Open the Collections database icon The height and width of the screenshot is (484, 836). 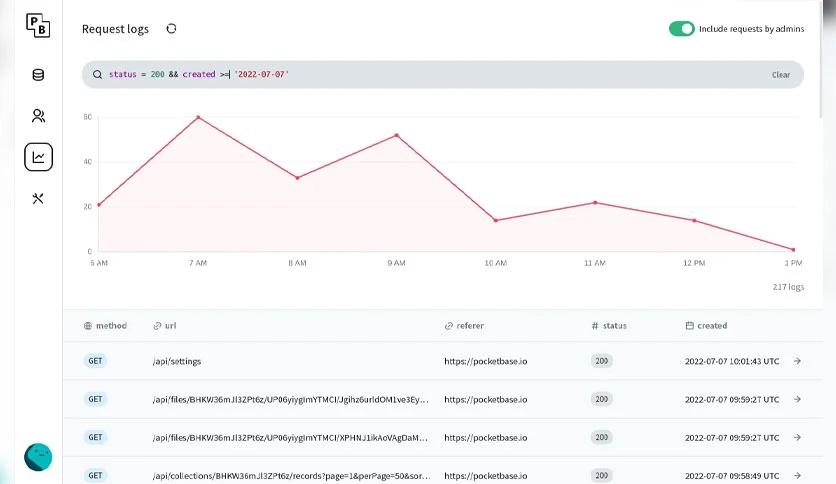38,75
